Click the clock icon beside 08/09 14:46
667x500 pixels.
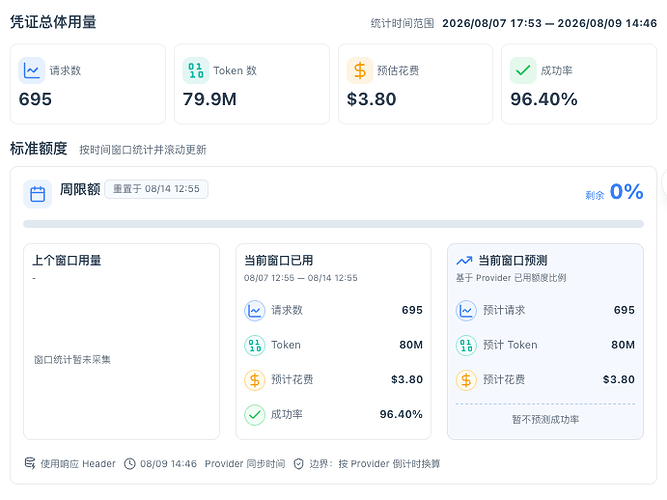click(x=130, y=463)
